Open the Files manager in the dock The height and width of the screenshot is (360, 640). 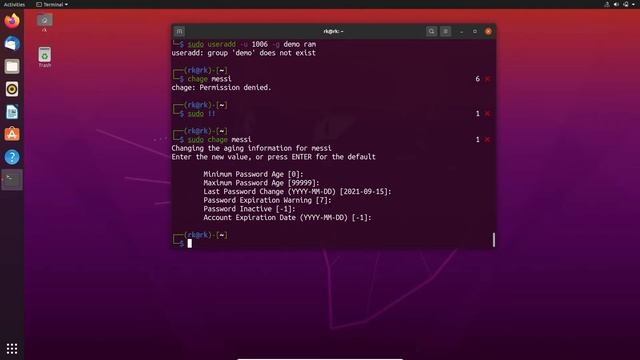pyautogui.click(x=12, y=66)
